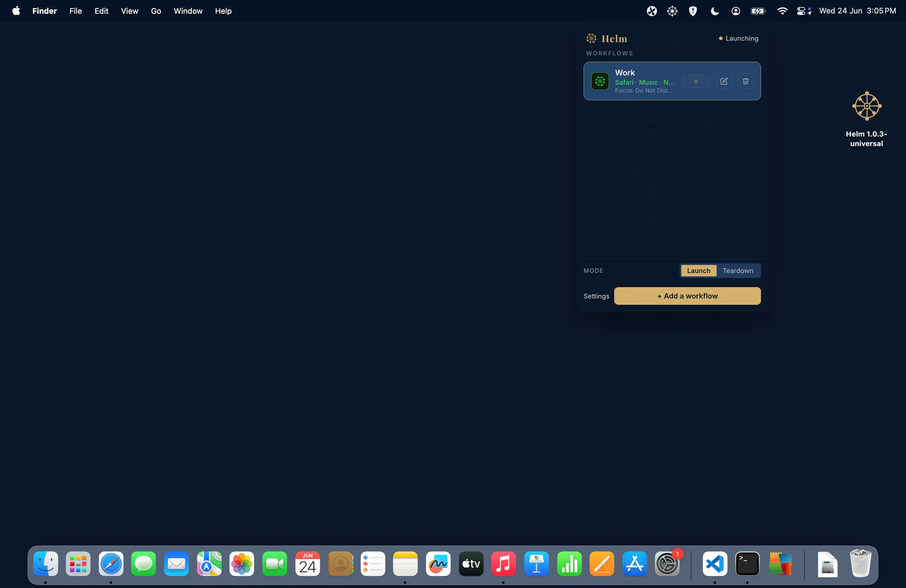The height and width of the screenshot is (588, 906).
Task: Open Terminal from the Dock
Action: point(747,563)
